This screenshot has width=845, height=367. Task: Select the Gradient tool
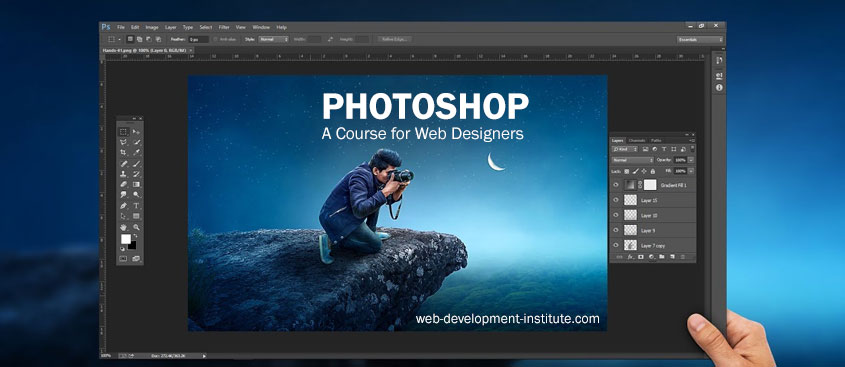(136, 184)
